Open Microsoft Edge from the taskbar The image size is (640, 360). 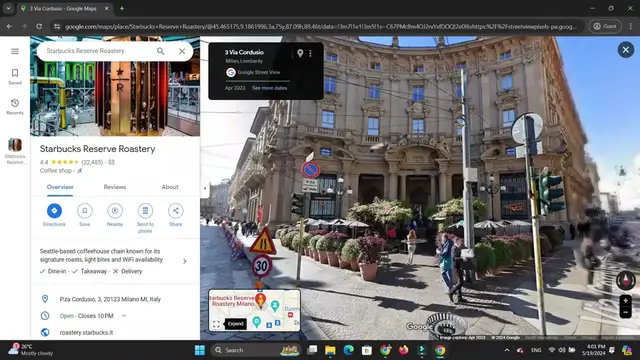click(349, 350)
